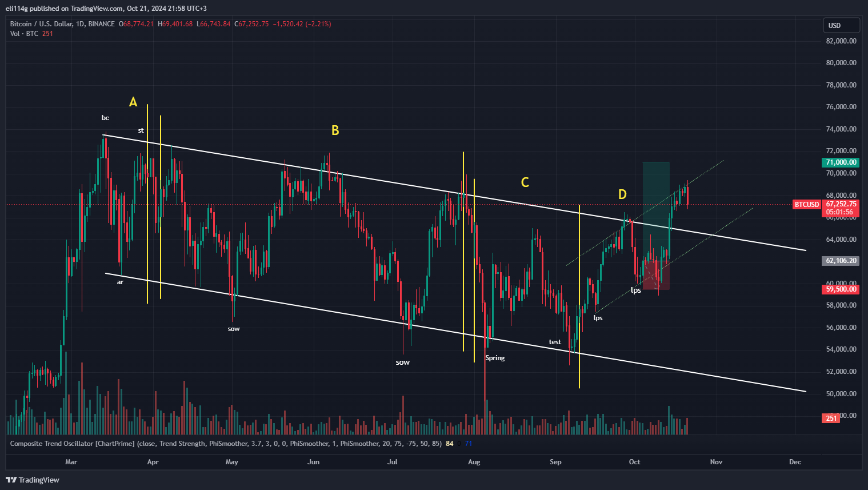
Task: Click 80,000.00 on the price axis
Action: tap(841, 63)
